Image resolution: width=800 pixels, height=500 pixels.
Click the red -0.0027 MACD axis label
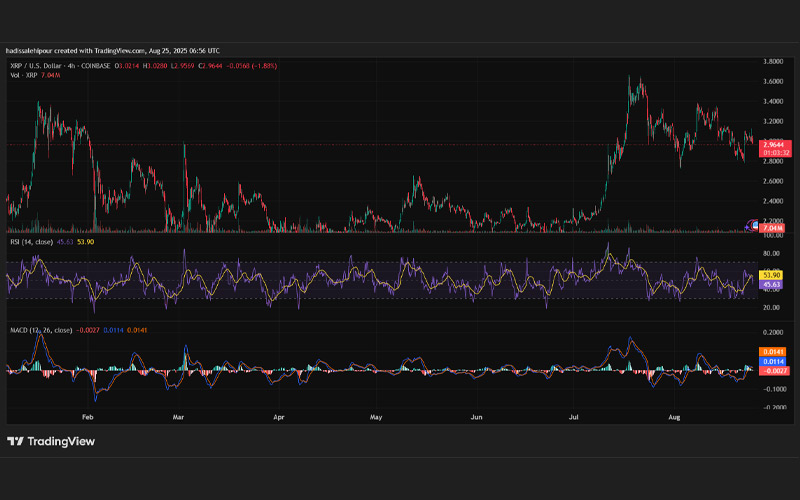click(x=774, y=370)
